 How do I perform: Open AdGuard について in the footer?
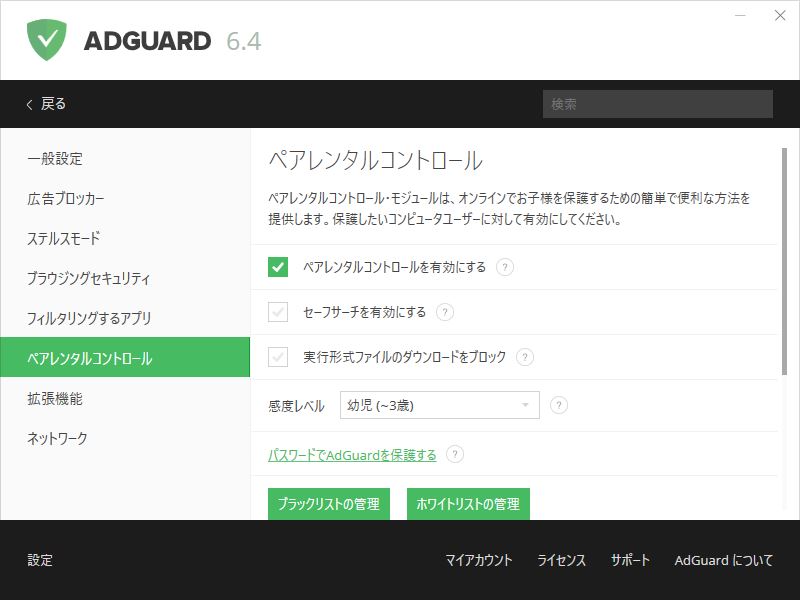(723, 560)
